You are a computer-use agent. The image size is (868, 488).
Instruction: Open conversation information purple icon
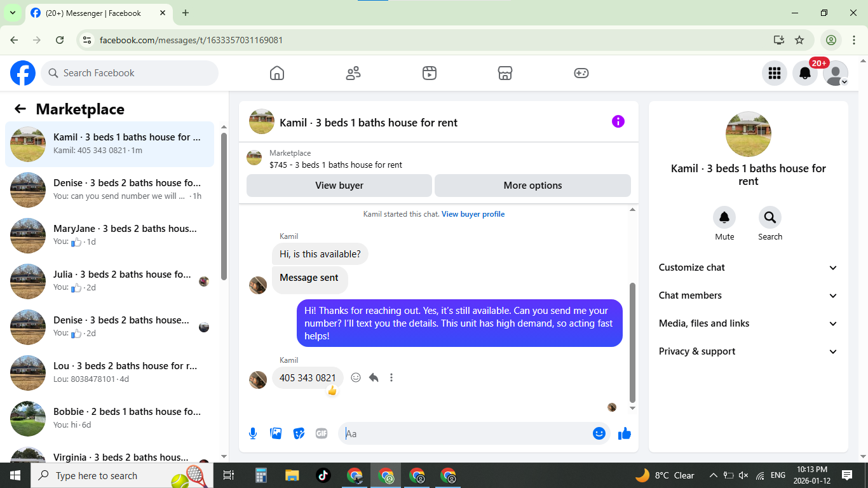point(618,121)
